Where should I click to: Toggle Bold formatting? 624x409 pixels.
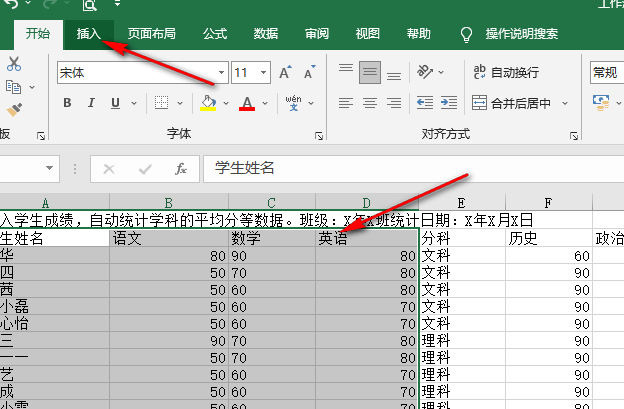pyautogui.click(x=67, y=103)
